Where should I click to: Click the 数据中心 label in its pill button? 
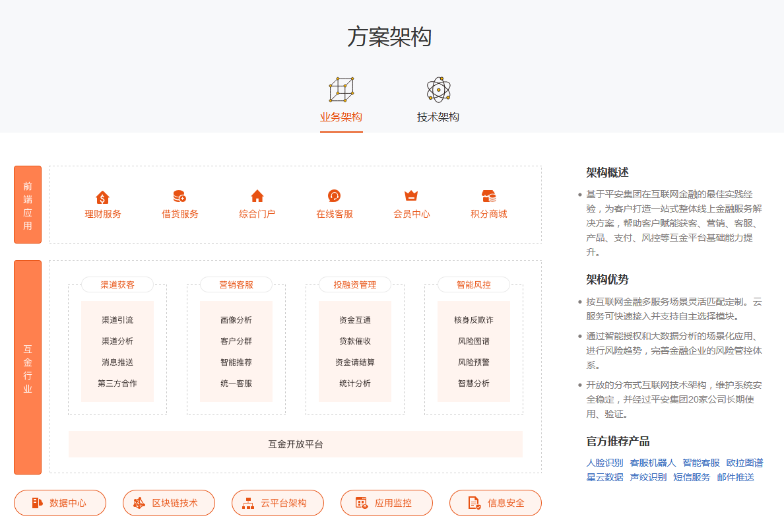[x=68, y=503]
